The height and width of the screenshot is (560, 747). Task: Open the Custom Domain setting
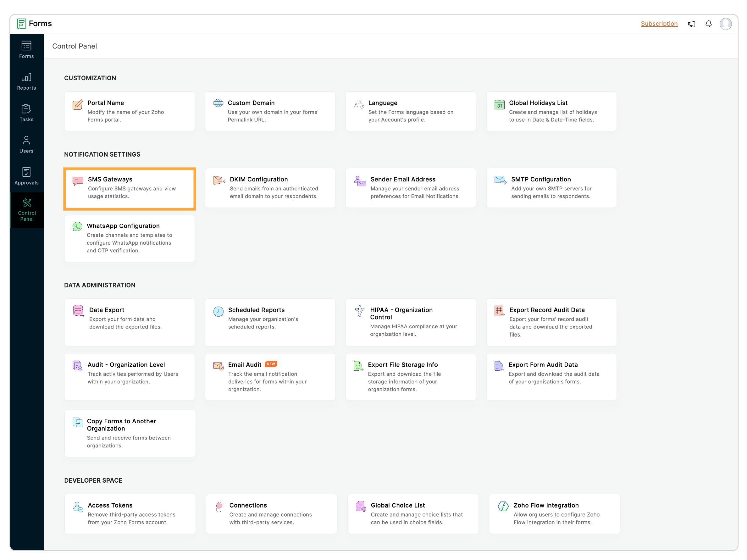pos(270,111)
